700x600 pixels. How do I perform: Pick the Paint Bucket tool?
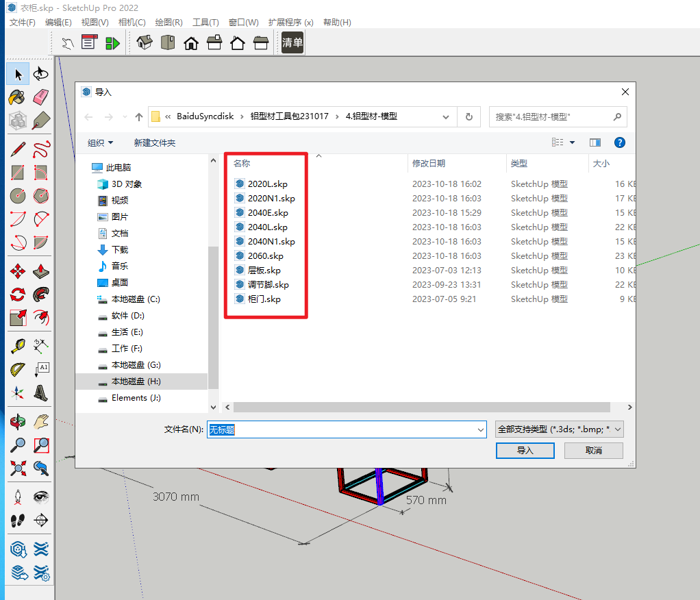pos(18,97)
